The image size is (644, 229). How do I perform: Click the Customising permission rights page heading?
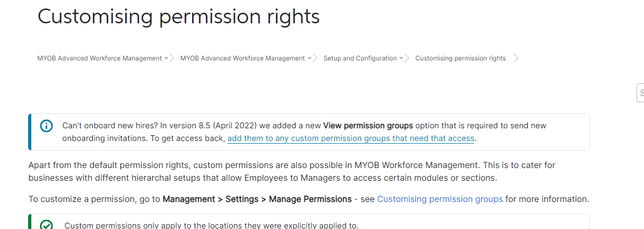click(x=178, y=17)
